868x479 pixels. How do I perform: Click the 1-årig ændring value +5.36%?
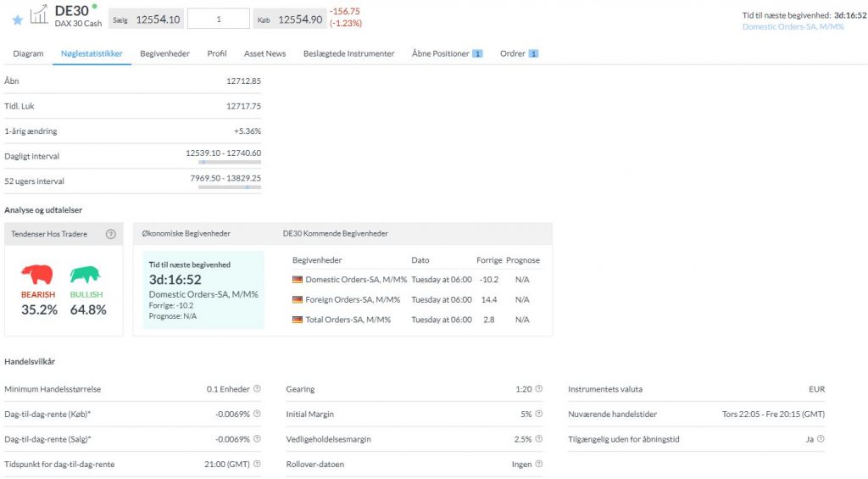click(247, 131)
